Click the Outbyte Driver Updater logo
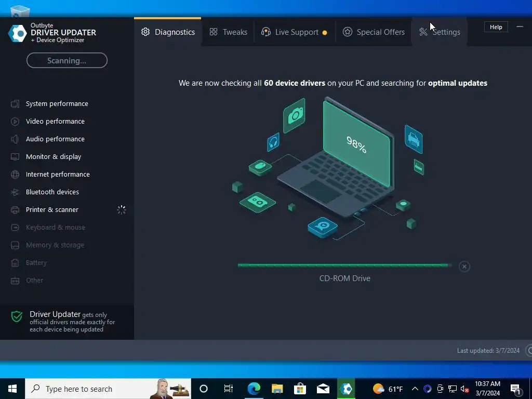532x399 pixels. [x=17, y=33]
